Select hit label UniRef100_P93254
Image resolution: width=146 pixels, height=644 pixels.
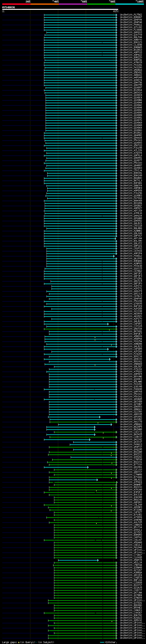(x=131, y=341)
